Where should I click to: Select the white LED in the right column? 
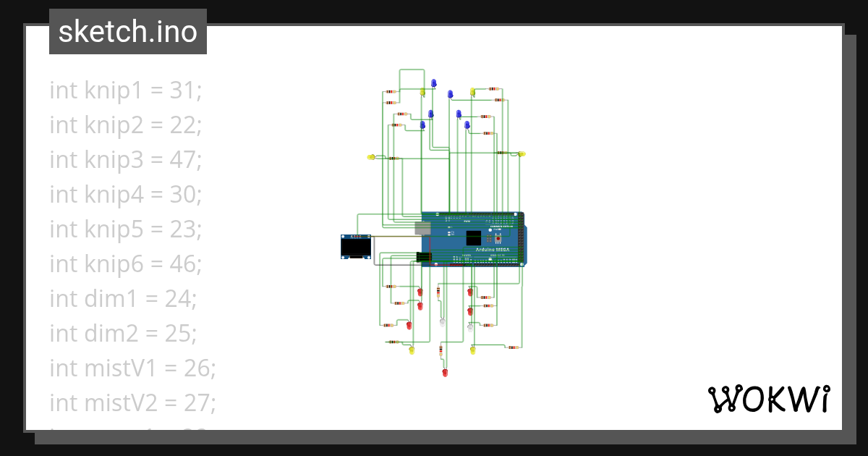click(x=470, y=329)
